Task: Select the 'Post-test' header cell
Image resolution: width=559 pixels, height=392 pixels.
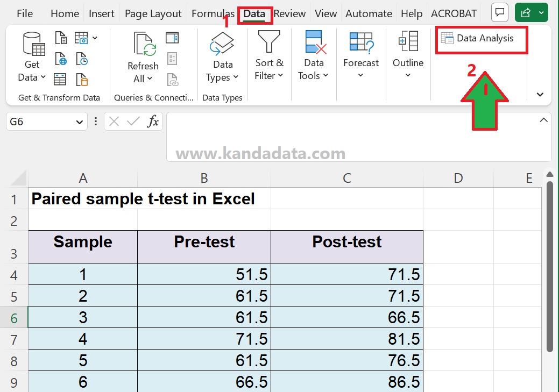Action: (x=347, y=247)
